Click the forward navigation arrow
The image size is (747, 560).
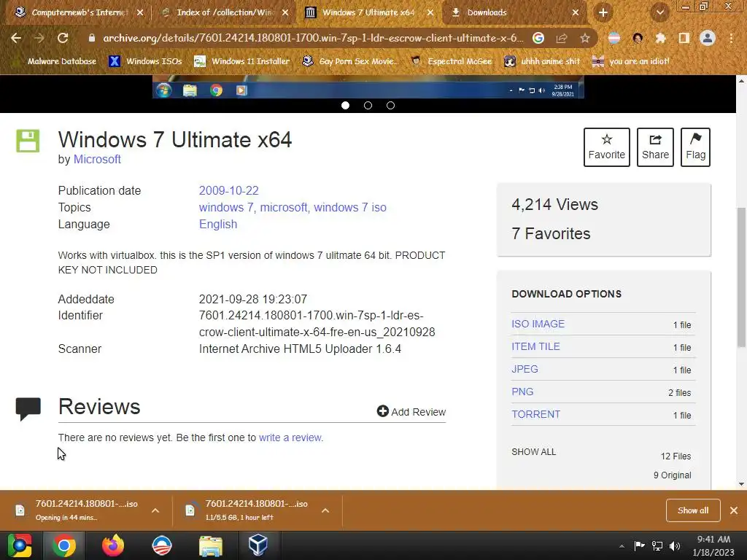pos(39,38)
